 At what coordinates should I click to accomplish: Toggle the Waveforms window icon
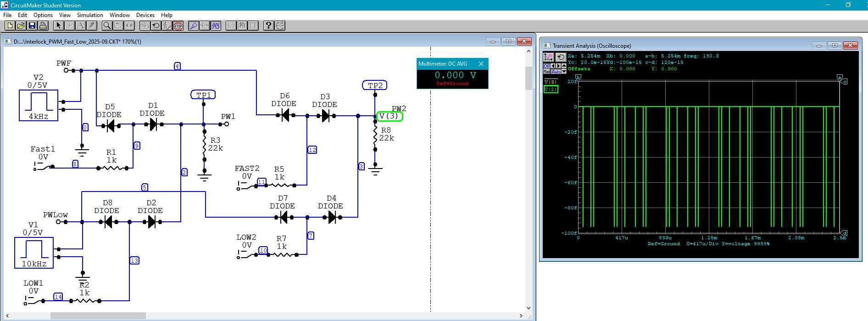(216, 26)
